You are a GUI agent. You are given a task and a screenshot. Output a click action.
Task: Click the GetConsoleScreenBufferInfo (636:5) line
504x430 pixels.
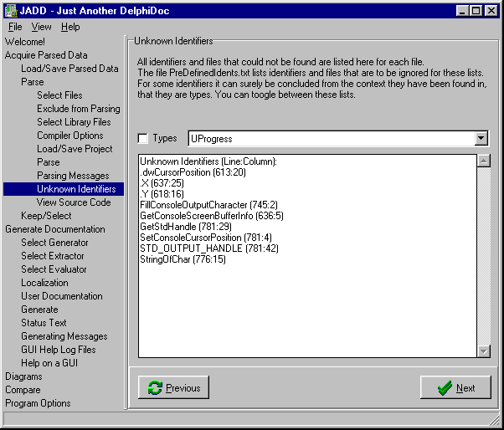[x=212, y=216]
